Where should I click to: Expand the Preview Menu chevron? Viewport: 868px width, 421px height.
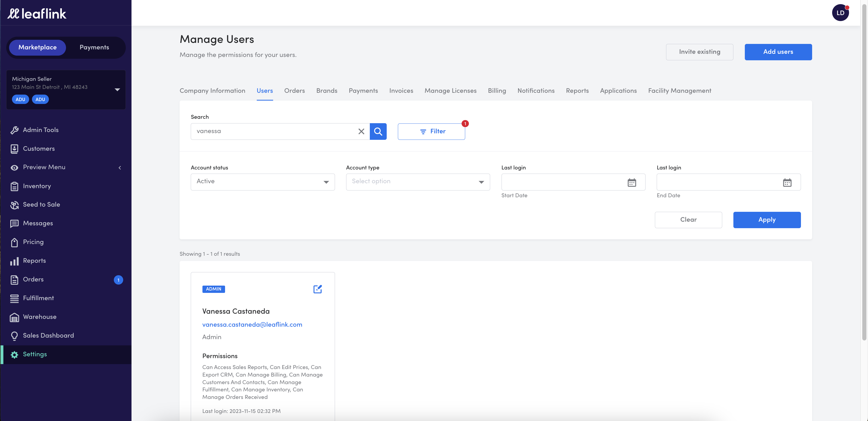coord(120,168)
